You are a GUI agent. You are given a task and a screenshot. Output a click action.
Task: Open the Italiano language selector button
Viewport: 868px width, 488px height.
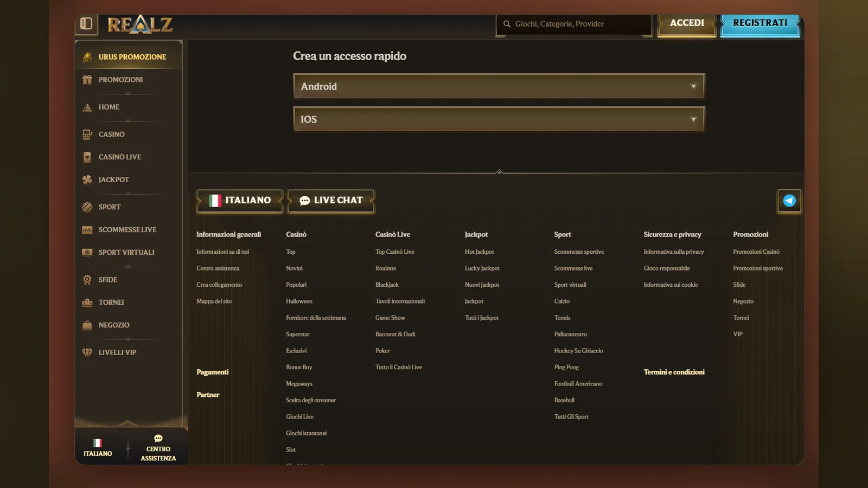(x=240, y=201)
